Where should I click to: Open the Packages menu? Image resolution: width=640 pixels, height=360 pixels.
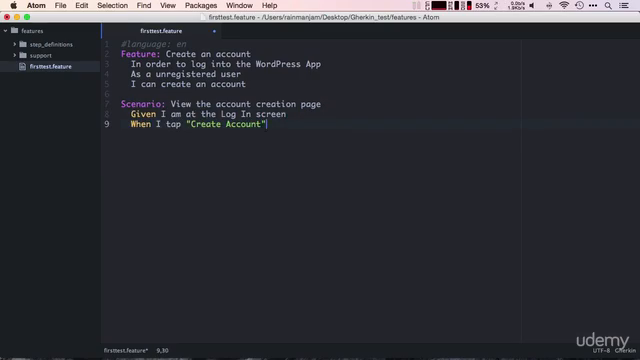(x=201, y=5)
